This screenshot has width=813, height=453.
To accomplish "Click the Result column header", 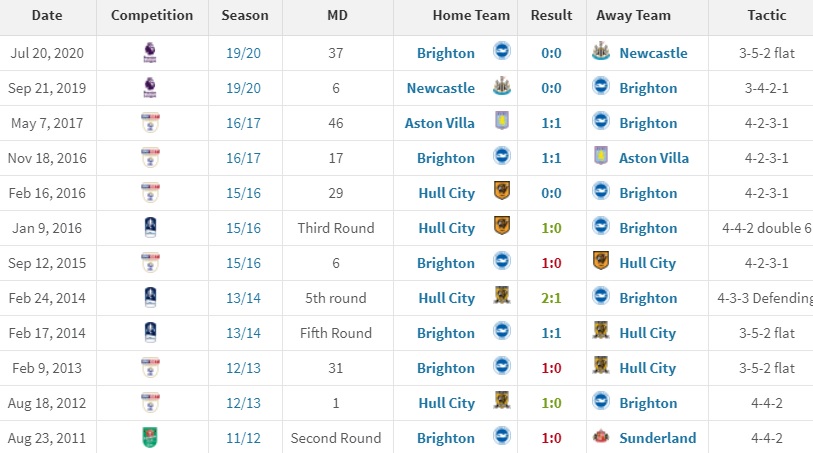I will click(x=551, y=16).
